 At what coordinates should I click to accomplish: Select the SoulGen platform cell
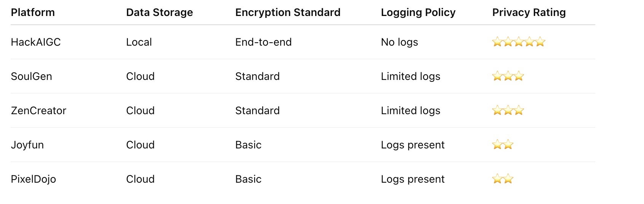coord(31,76)
